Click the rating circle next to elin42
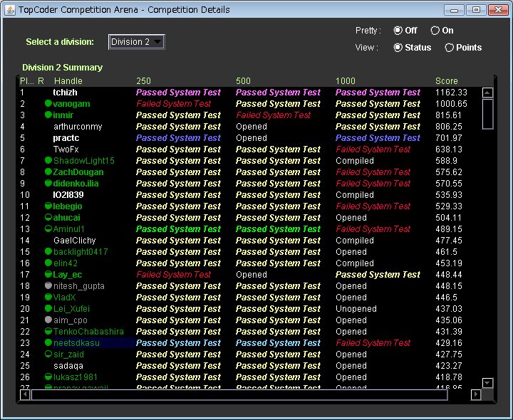513x420 pixels. 48,263
